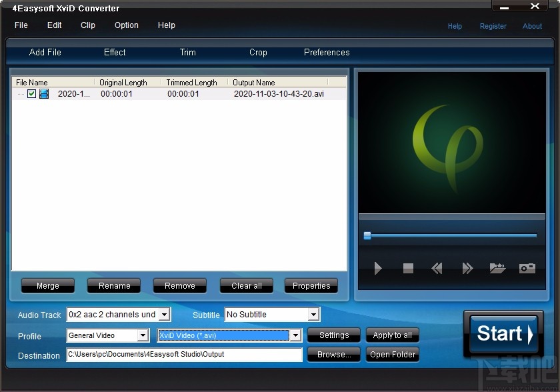This screenshot has width=560, height=392.
Task: Uncheck the 2020-1 video file
Action: point(31,94)
